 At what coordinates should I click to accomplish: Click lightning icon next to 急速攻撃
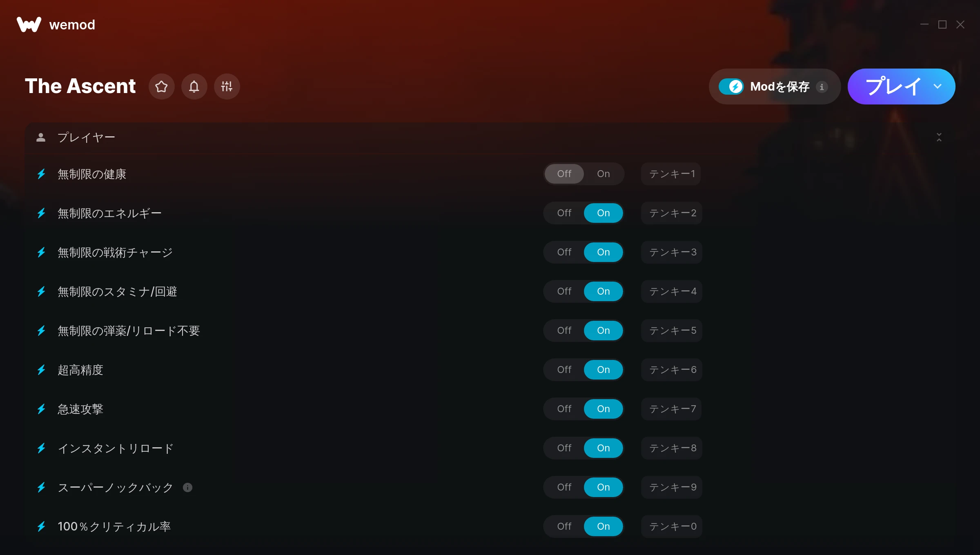tap(41, 409)
